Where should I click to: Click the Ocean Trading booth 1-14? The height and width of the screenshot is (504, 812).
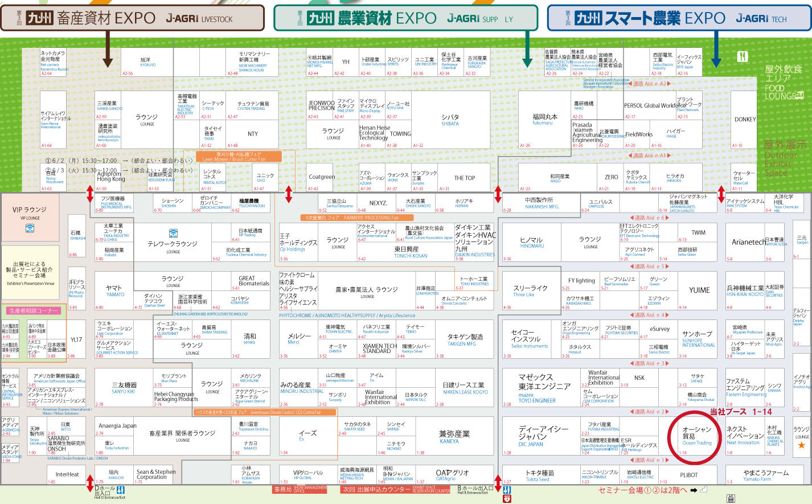click(696, 436)
